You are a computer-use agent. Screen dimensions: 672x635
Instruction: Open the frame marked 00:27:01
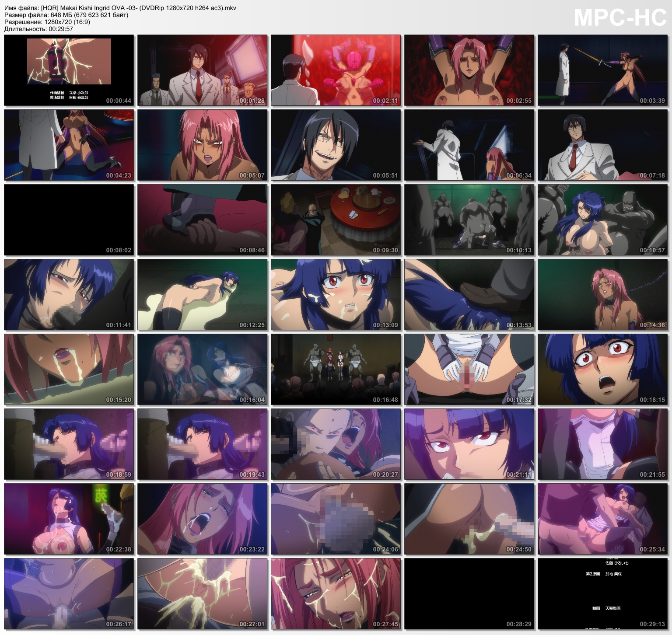tap(203, 594)
